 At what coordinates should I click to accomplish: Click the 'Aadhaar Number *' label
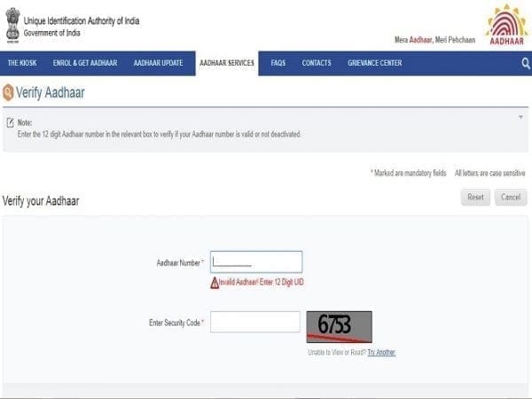tap(180, 263)
